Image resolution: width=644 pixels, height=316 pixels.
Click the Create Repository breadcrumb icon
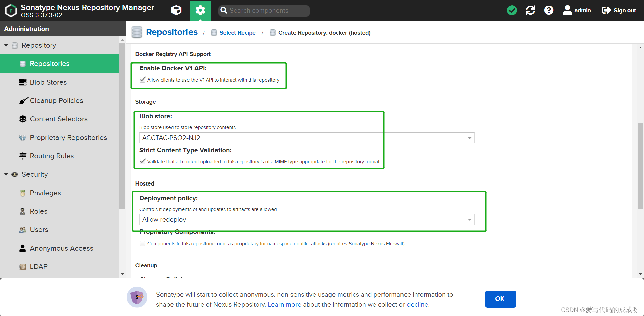[x=273, y=33]
